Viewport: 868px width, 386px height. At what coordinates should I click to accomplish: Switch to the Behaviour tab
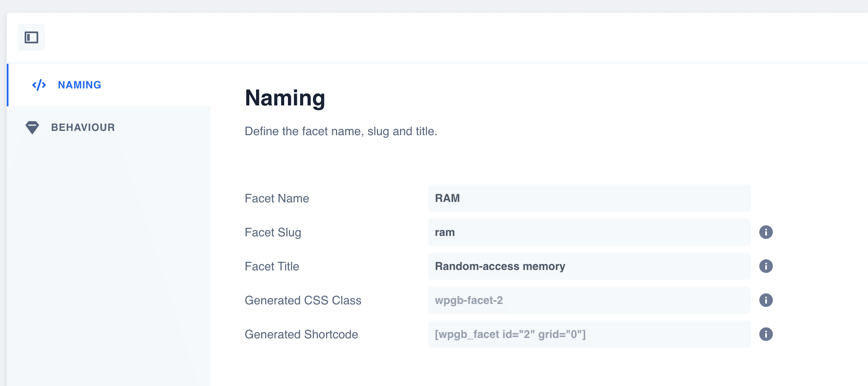tap(109, 128)
